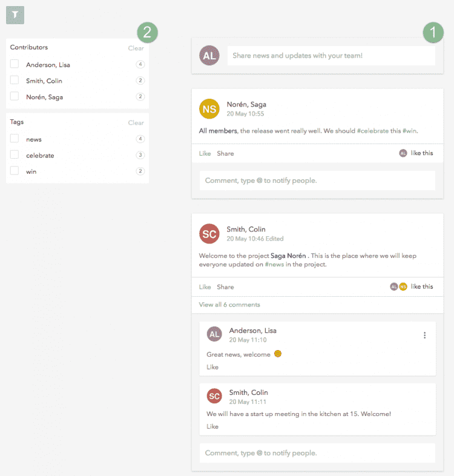Clear the Tags filter
The image size is (454, 476).
(x=136, y=123)
